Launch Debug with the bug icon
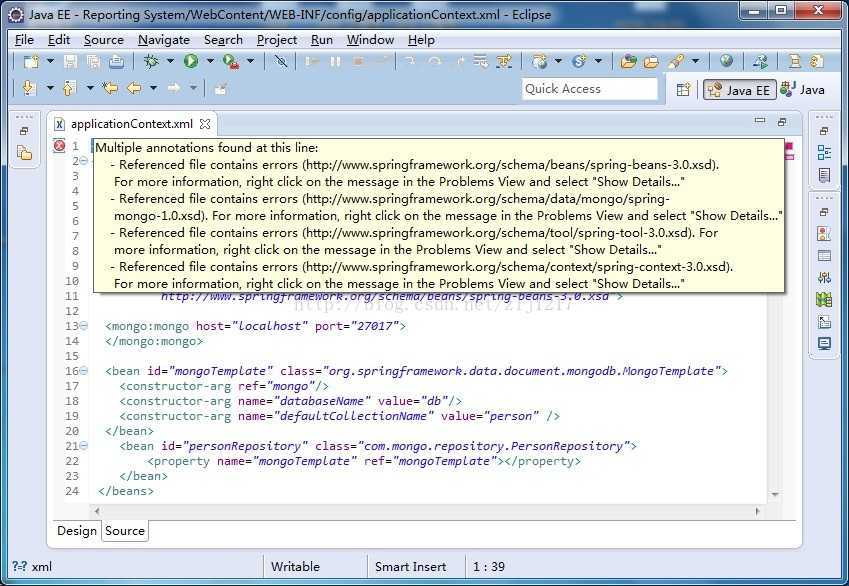849x586 pixels. [x=151, y=61]
